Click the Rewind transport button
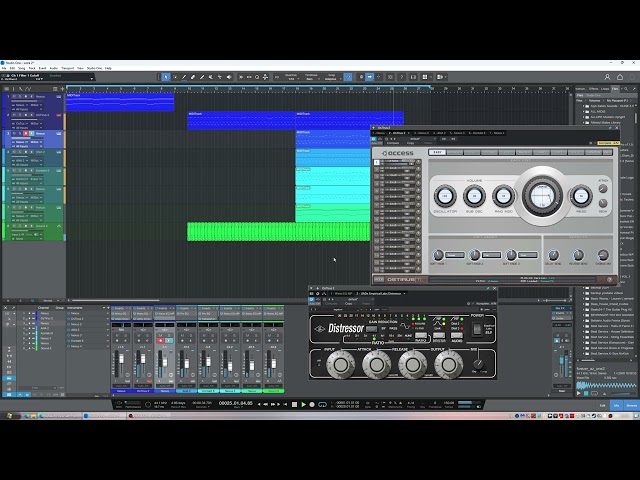Viewport: 640px width, 480px height. (x=265, y=404)
